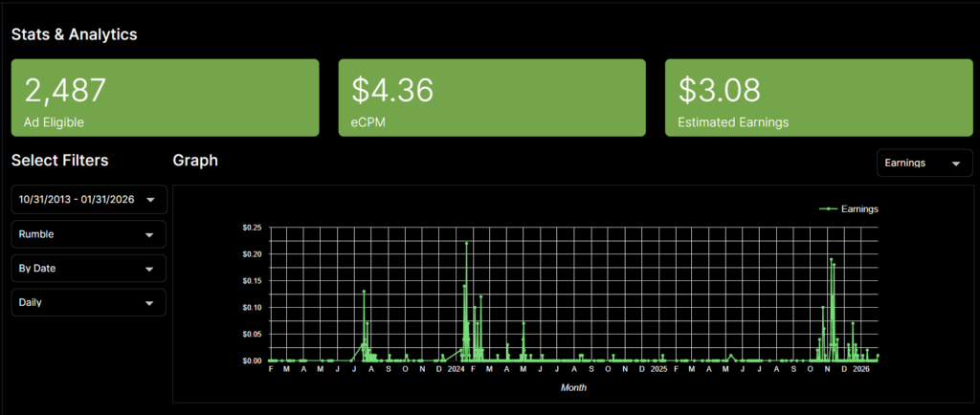Click the July spike at $0.13
The height and width of the screenshot is (415, 980).
pyautogui.click(x=364, y=292)
